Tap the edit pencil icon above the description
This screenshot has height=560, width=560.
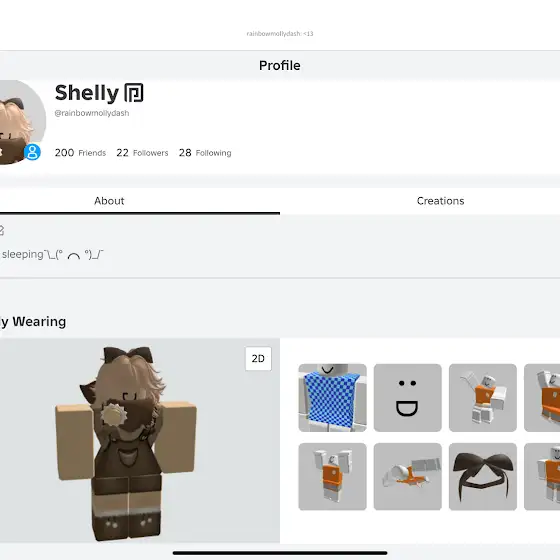pyautogui.click(x=1, y=230)
